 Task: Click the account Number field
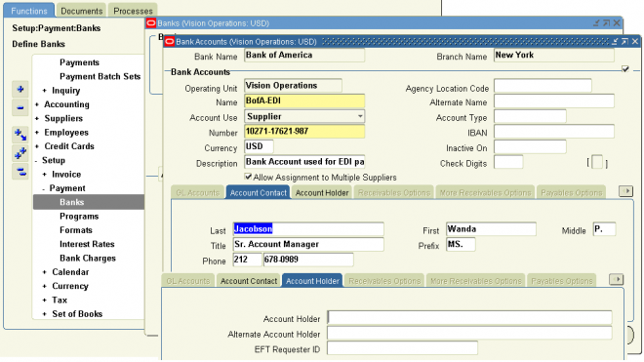click(x=304, y=132)
